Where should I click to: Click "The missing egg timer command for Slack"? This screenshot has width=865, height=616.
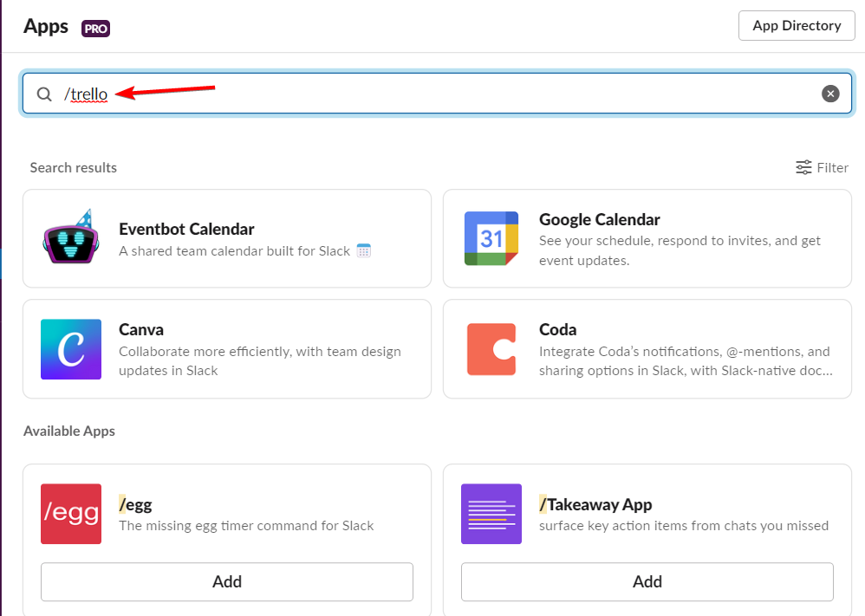(x=246, y=526)
